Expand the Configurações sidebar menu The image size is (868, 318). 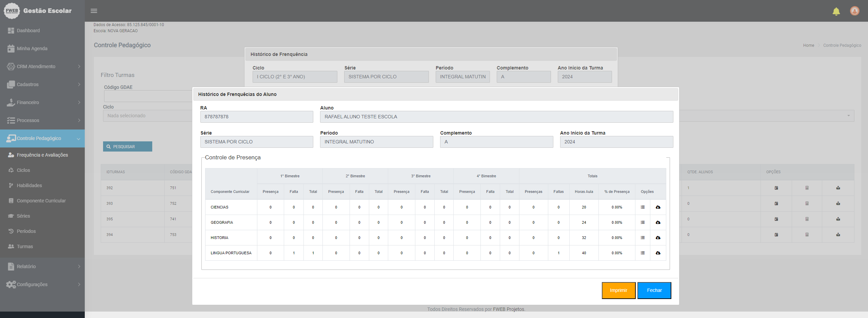(x=42, y=284)
